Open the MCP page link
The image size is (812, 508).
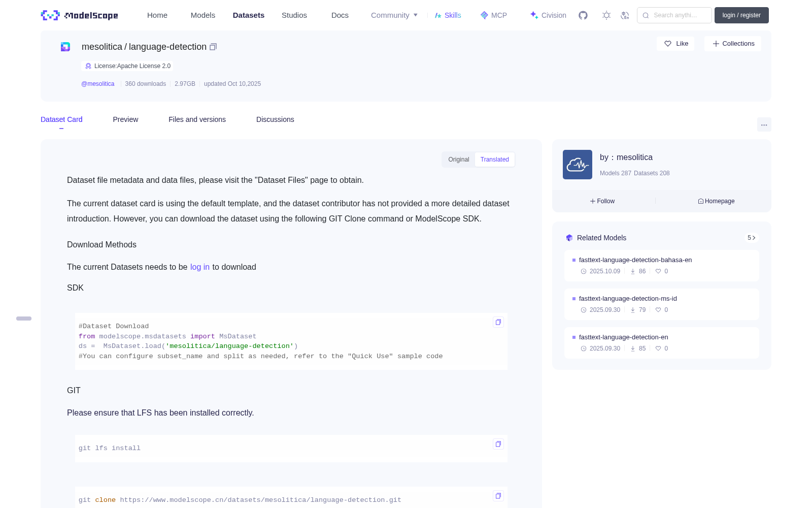click(494, 15)
